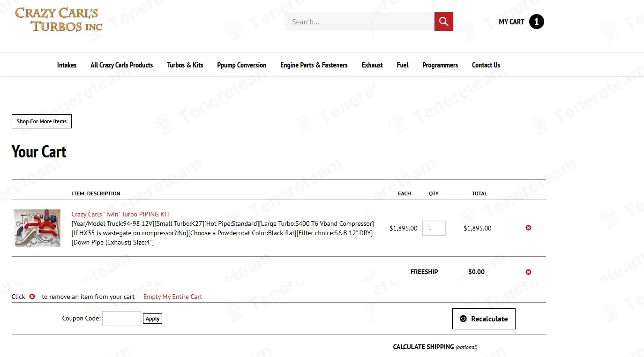This screenshot has width=644, height=357.
Task: Click the EACH column header
Action: pos(404,193)
